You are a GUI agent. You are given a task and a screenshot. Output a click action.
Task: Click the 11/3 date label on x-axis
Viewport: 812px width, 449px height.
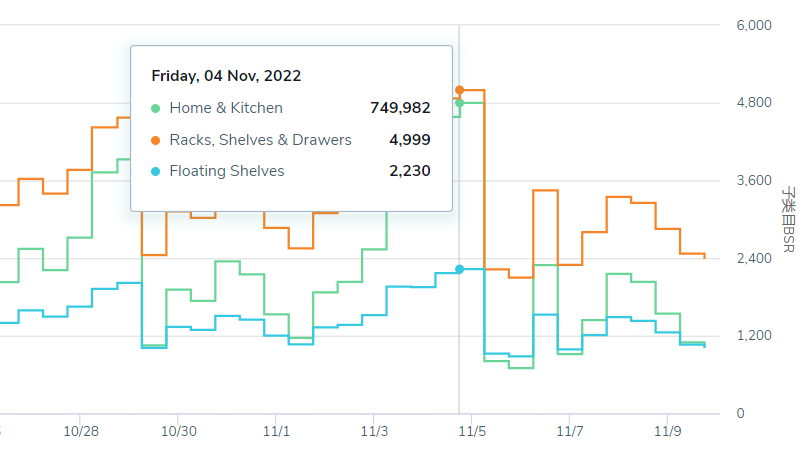click(x=374, y=431)
